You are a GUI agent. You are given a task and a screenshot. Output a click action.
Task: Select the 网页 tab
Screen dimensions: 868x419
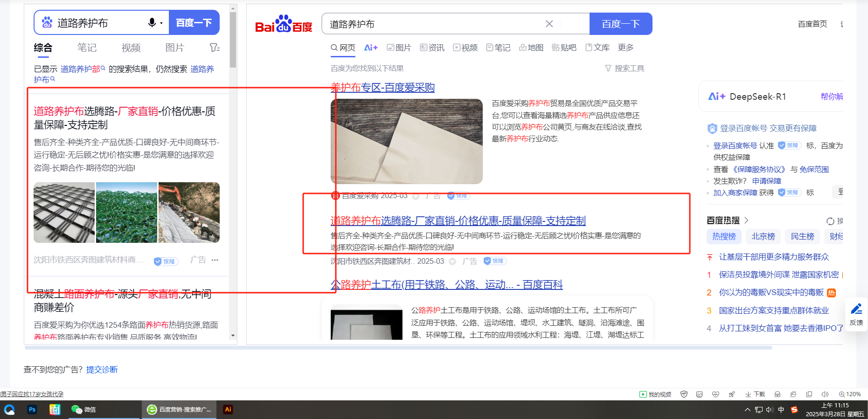point(343,48)
